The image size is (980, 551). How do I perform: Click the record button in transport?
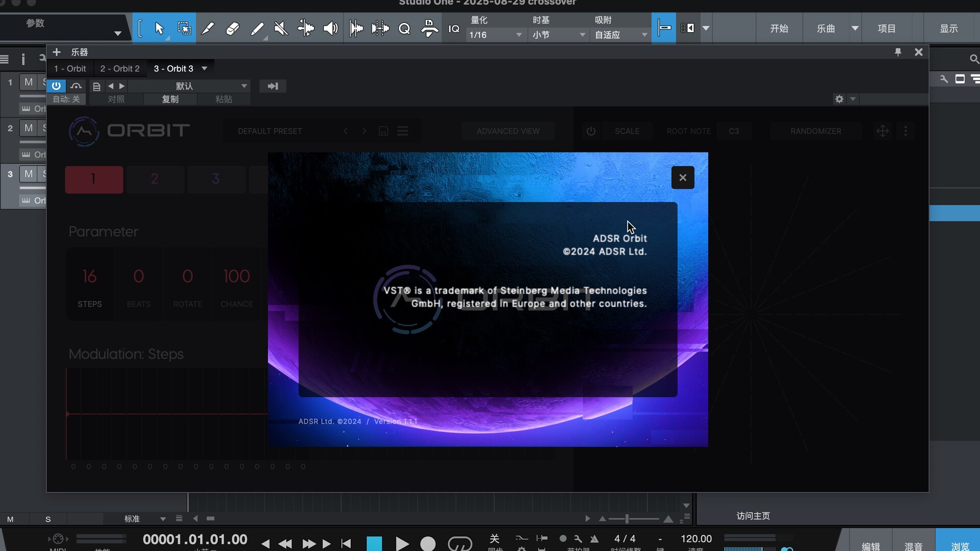[428, 543]
